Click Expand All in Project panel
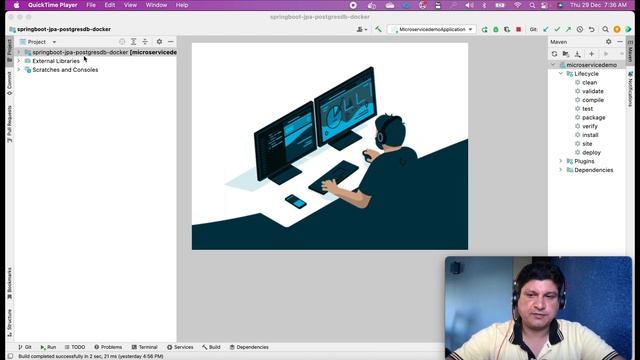This screenshot has width=640, height=360. point(133,42)
